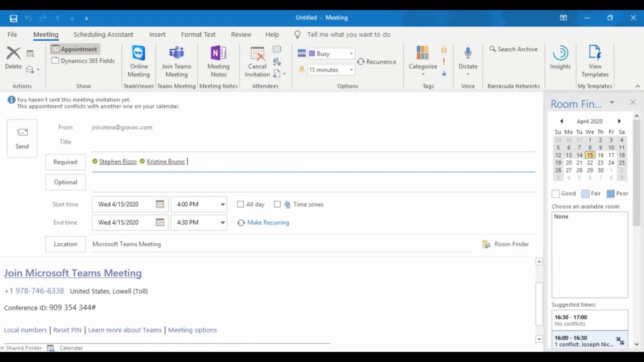
Task: Open calendar picker for End time date
Action: [x=159, y=222]
